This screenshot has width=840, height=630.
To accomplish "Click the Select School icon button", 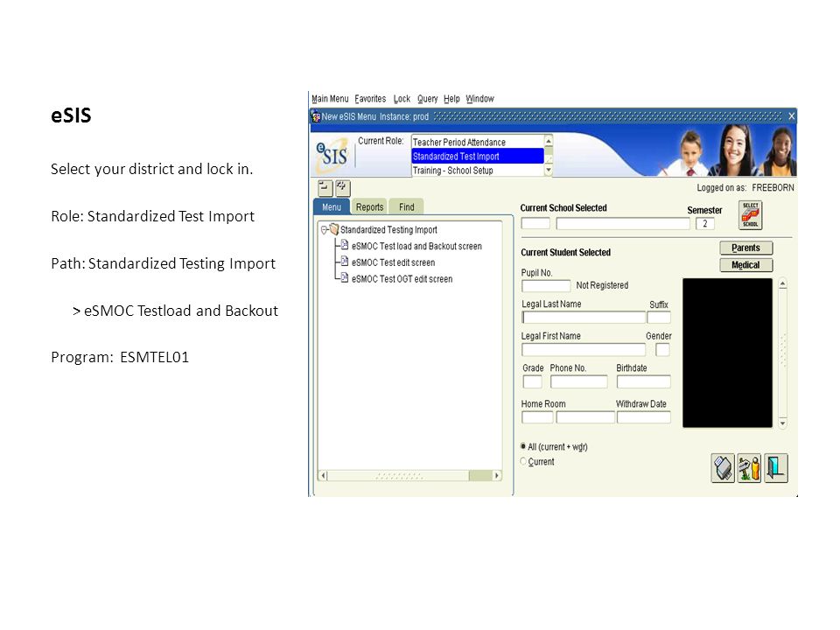I will point(750,215).
